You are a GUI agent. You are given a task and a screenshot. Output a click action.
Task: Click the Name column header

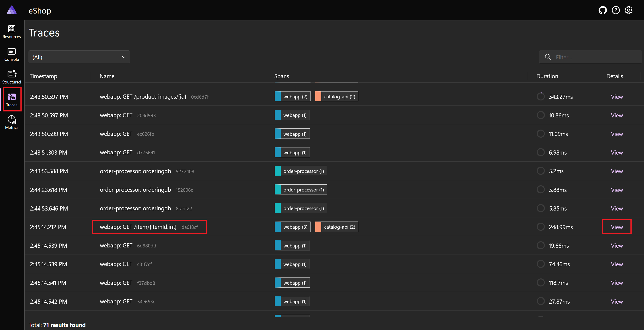click(107, 76)
